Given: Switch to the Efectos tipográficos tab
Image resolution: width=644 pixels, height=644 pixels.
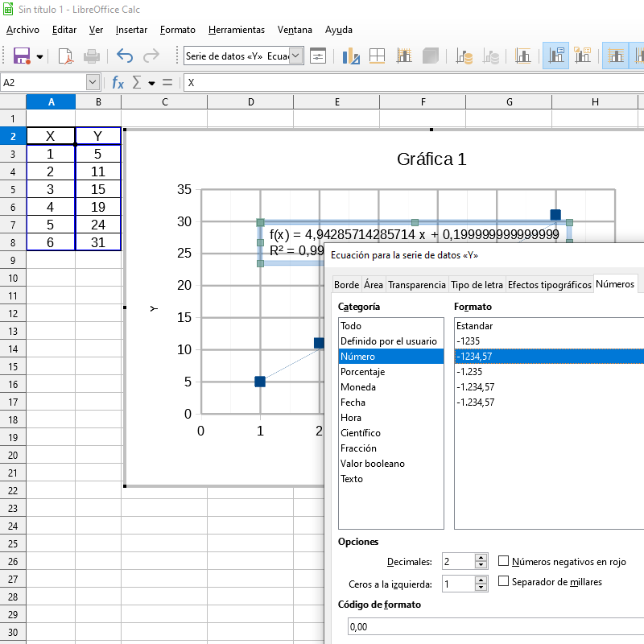Looking at the screenshot, I should (550, 285).
